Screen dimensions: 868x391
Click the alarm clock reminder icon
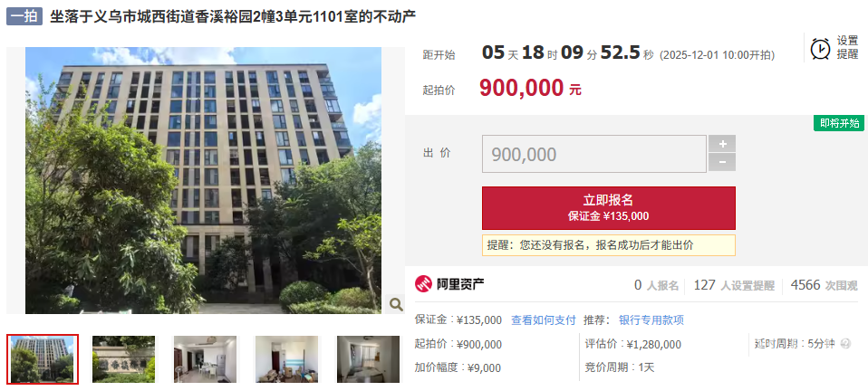[820, 48]
